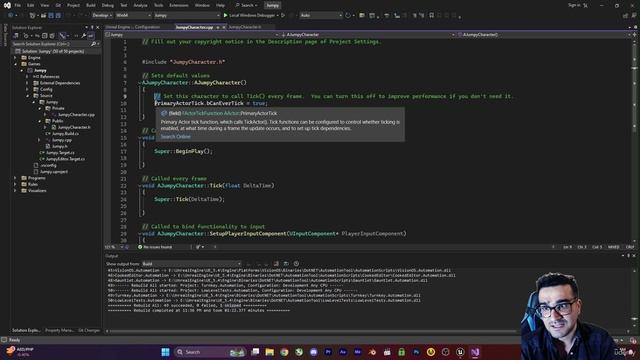
Task: Collapse the Games folder in Solution Explorer
Action: pyautogui.click(x=16, y=64)
